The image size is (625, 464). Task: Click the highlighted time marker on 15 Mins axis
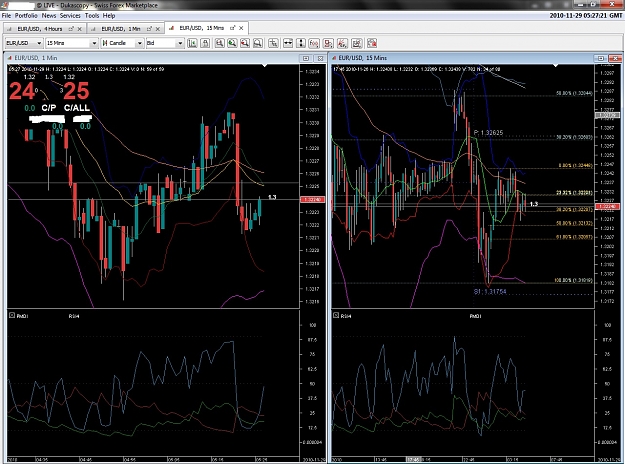pos(413,460)
